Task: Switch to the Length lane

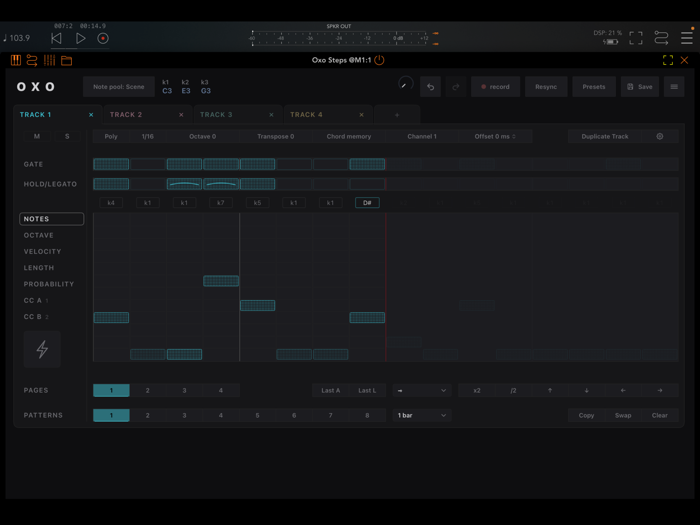Action: pos(39,268)
